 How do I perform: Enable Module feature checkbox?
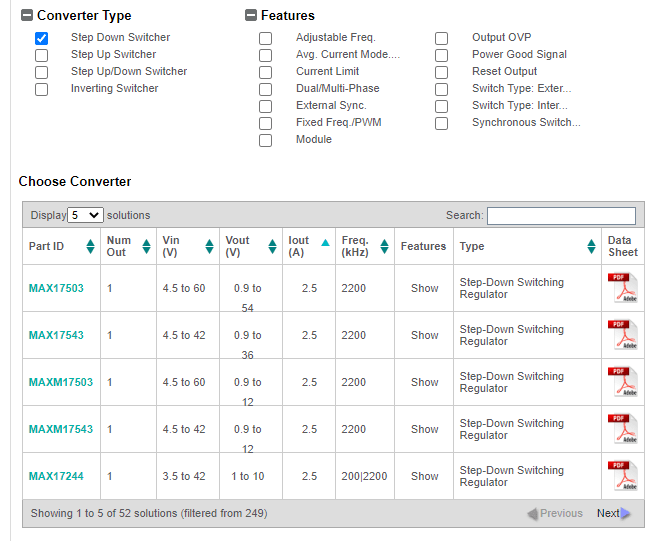[x=265, y=140]
